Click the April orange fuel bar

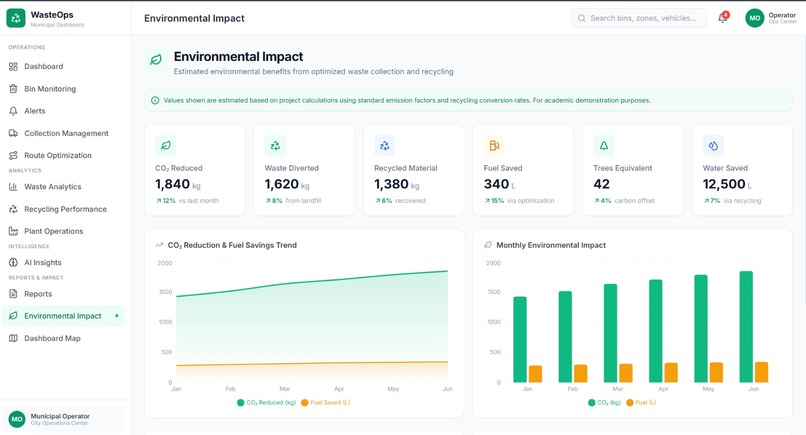671,372
